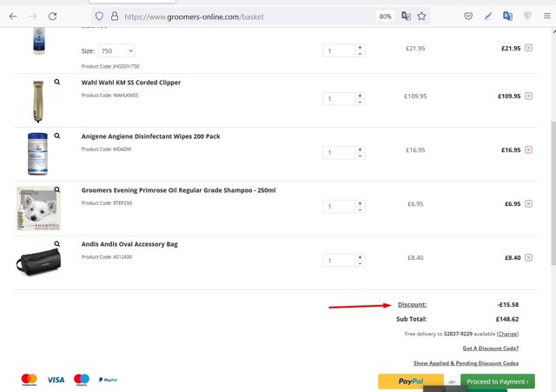Remove Anigene Disinfectant Wipes from basket

click(528, 149)
